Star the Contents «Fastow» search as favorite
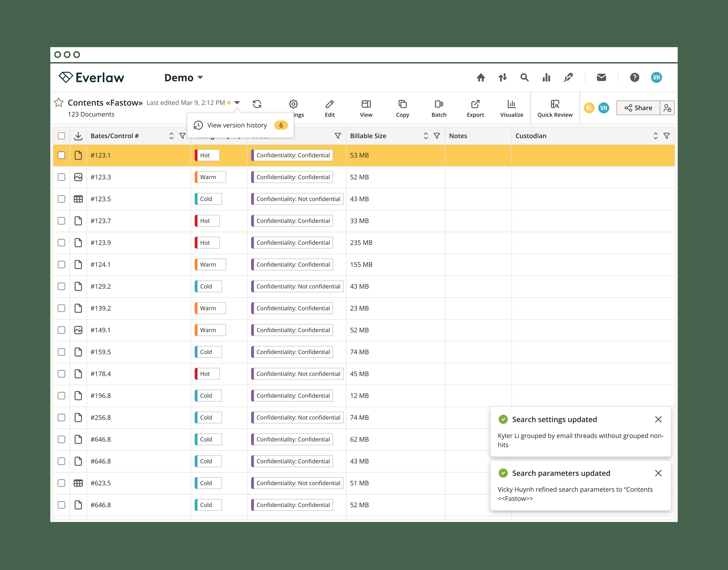 coord(59,103)
